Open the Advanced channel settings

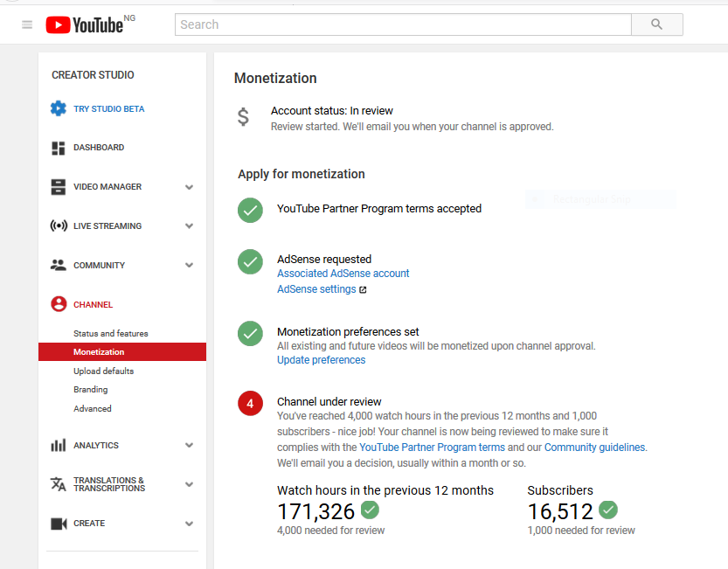(93, 408)
